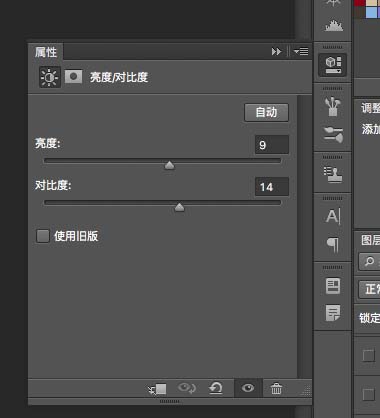Click the view previous state icon
The width and height of the screenshot is (380, 418).
187,388
